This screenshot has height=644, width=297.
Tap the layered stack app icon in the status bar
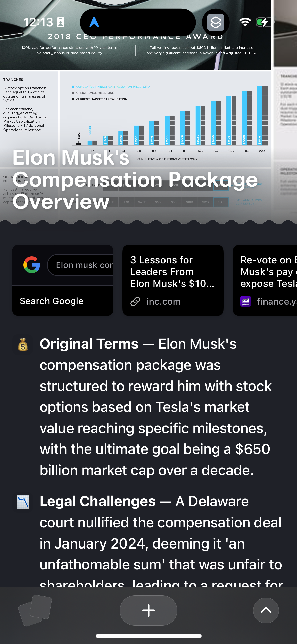tap(216, 22)
